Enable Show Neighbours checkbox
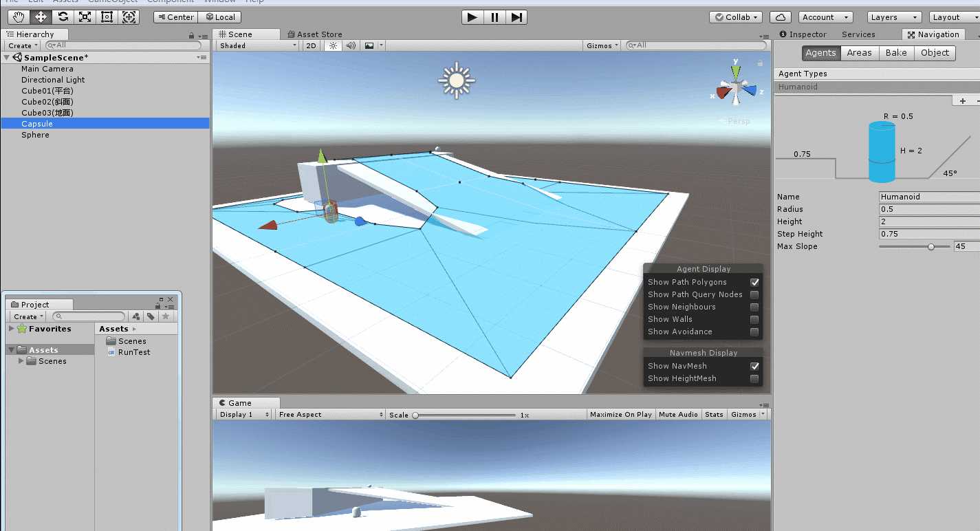 click(x=754, y=307)
